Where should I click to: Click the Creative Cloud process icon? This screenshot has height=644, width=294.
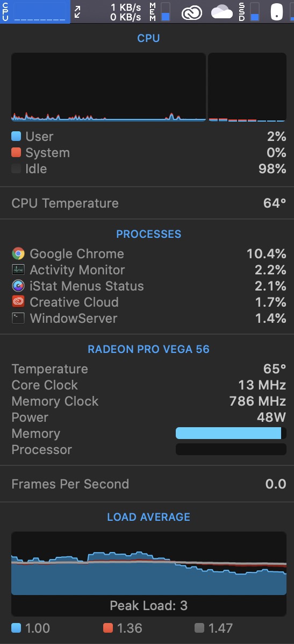coord(18,302)
